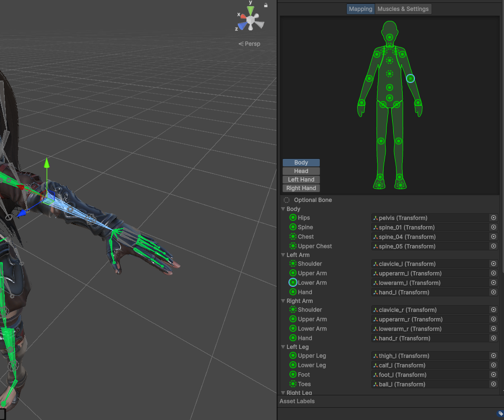Select the Mapping tab
Image resolution: width=504 pixels, height=420 pixels.
click(360, 9)
